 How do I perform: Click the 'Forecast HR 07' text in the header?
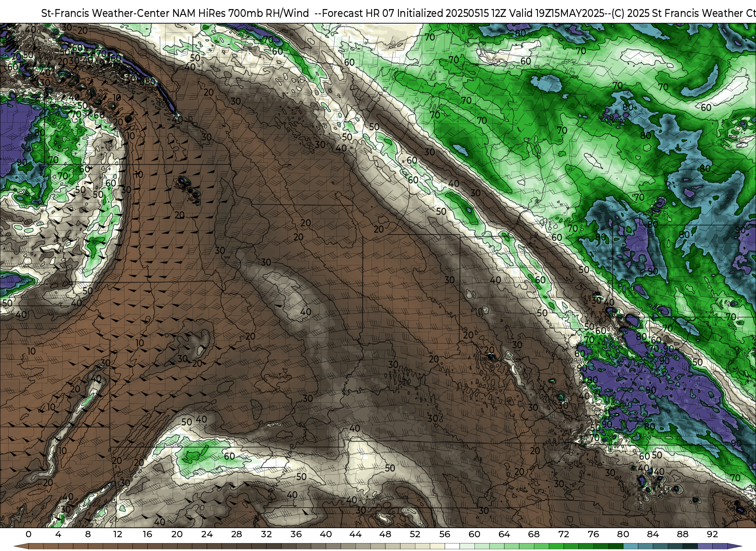pos(358,13)
